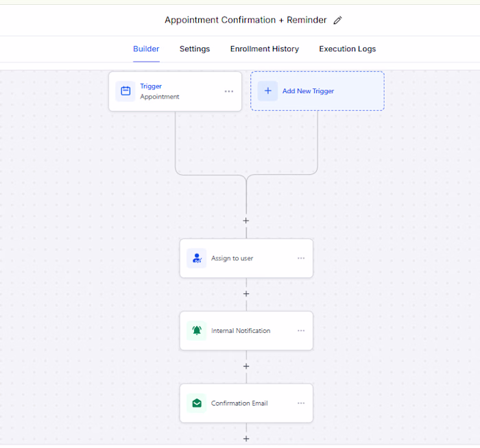
Task: Click the plus icon in Add New Trigger
Action: [x=268, y=91]
